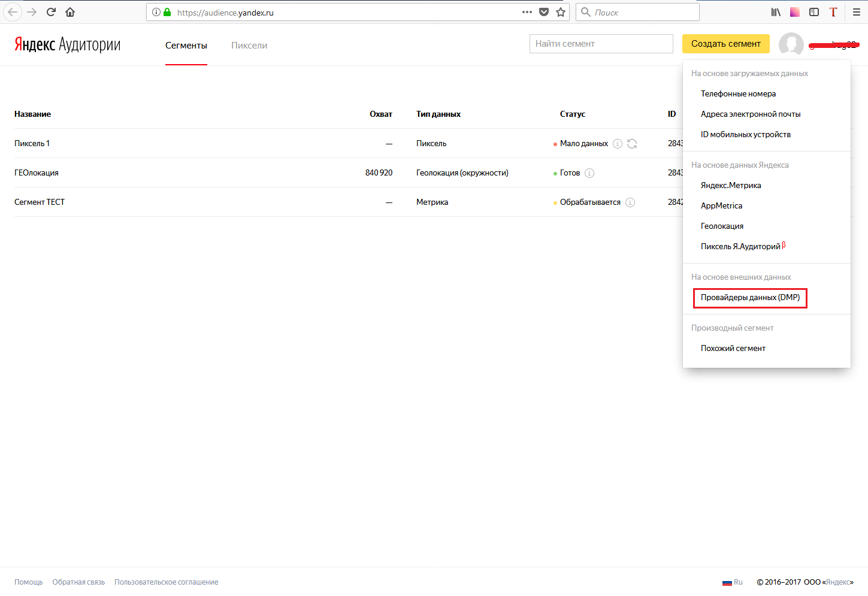This screenshot has height=596, width=868.
Task: Select Провайдеры данных (DMP) option
Action: (750, 298)
